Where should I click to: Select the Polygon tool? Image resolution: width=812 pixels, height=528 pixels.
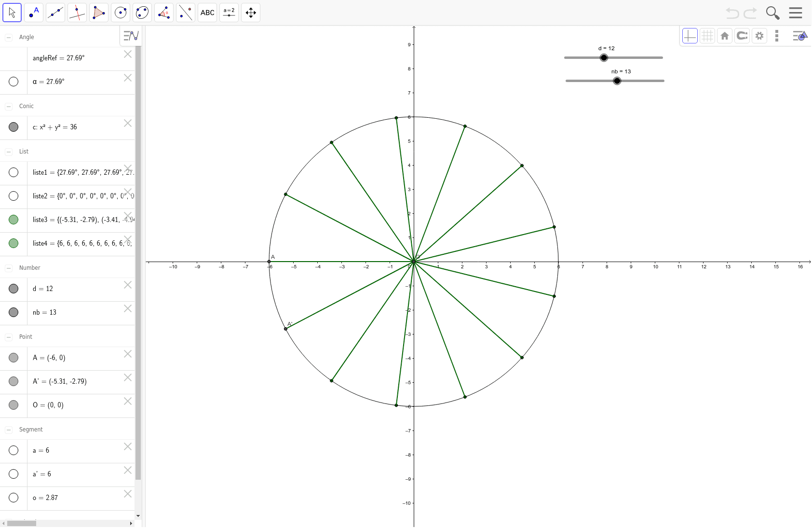click(x=99, y=13)
